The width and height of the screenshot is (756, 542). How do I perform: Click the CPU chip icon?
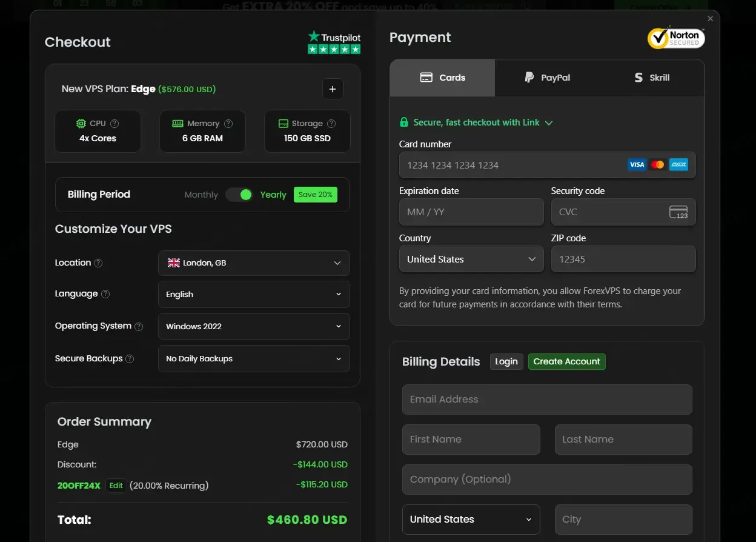coord(81,123)
